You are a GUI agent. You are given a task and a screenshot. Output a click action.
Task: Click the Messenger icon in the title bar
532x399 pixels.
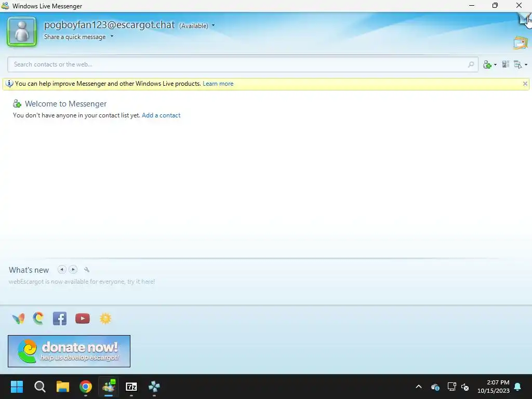[x=5, y=6]
